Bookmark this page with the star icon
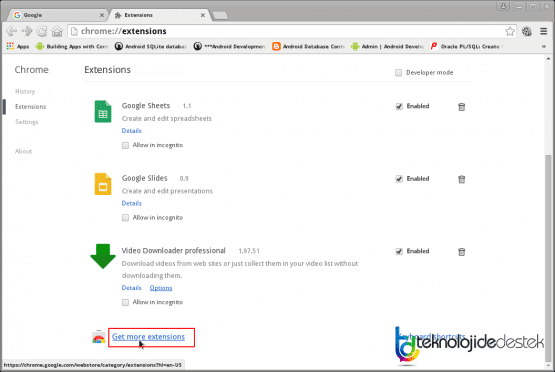Viewport: 555px width, 372px height. (x=510, y=31)
